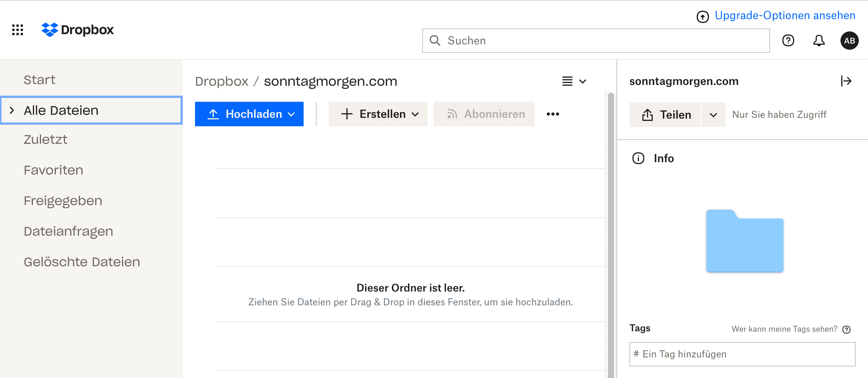Viewport: 868px width, 378px height.
Task: Open Upgrade-Optionen ansehen link
Action: (785, 15)
